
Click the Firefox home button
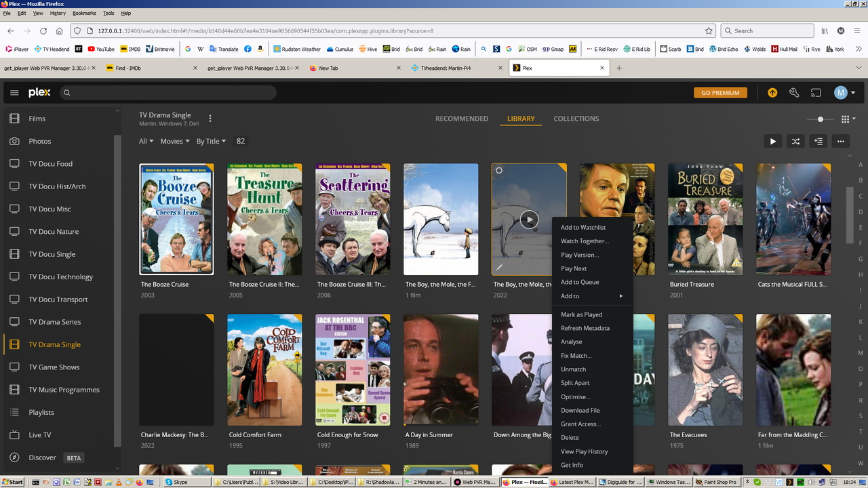coord(60,30)
